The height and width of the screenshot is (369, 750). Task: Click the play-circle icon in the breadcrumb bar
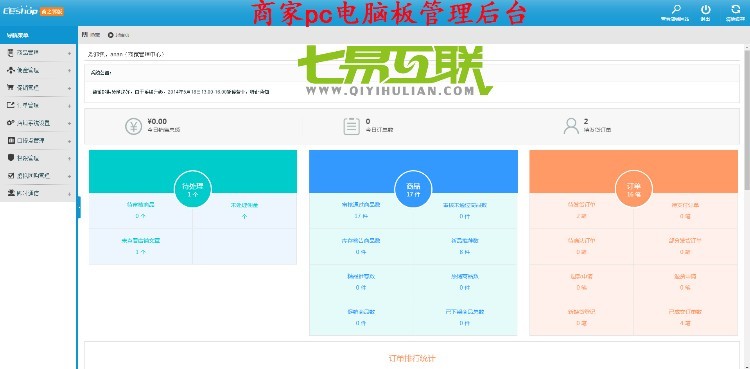[x=110, y=35]
